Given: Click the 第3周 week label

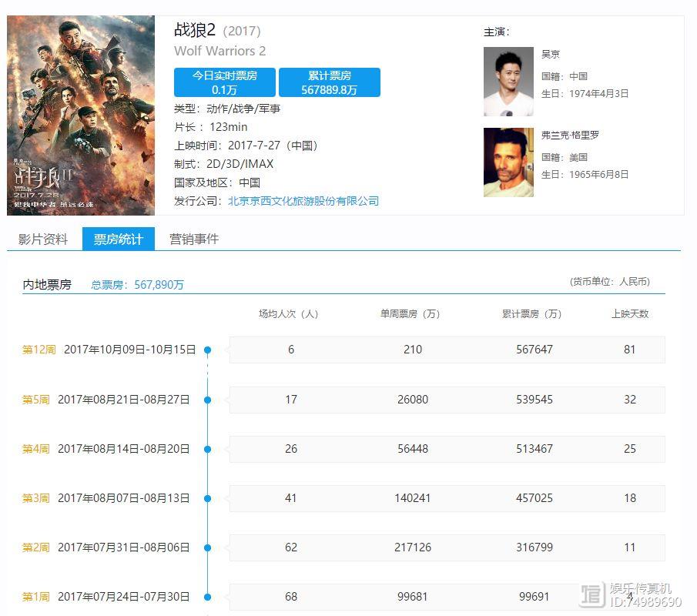Looking at the screenshot, I should pyautogui.click(x=36, y=498).
